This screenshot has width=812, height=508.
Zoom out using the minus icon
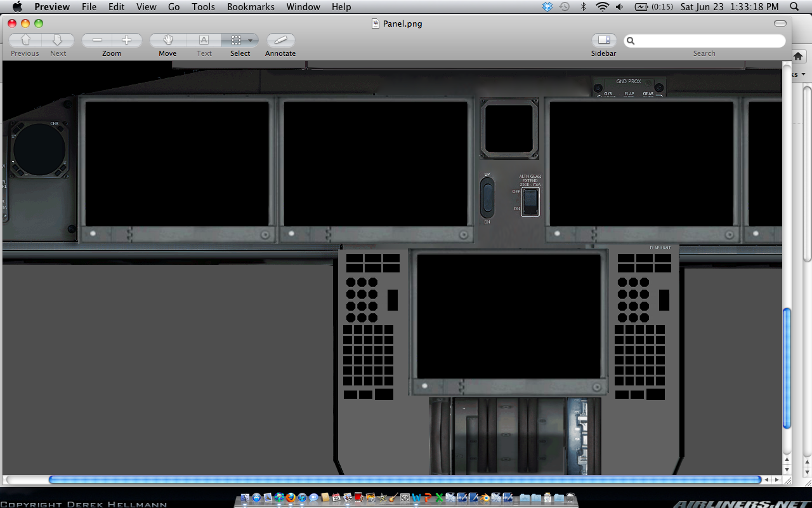pyautogui.click(x=96, y=39)
